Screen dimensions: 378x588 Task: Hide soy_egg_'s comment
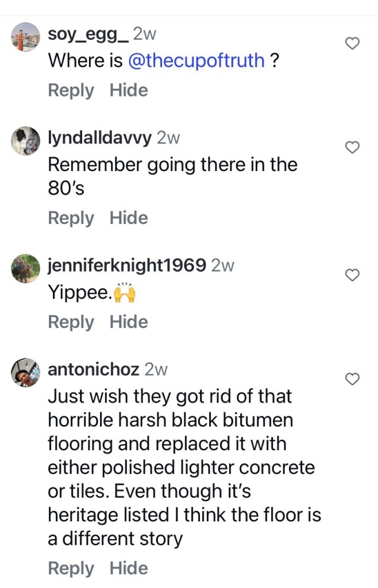(x=129, y=90)
